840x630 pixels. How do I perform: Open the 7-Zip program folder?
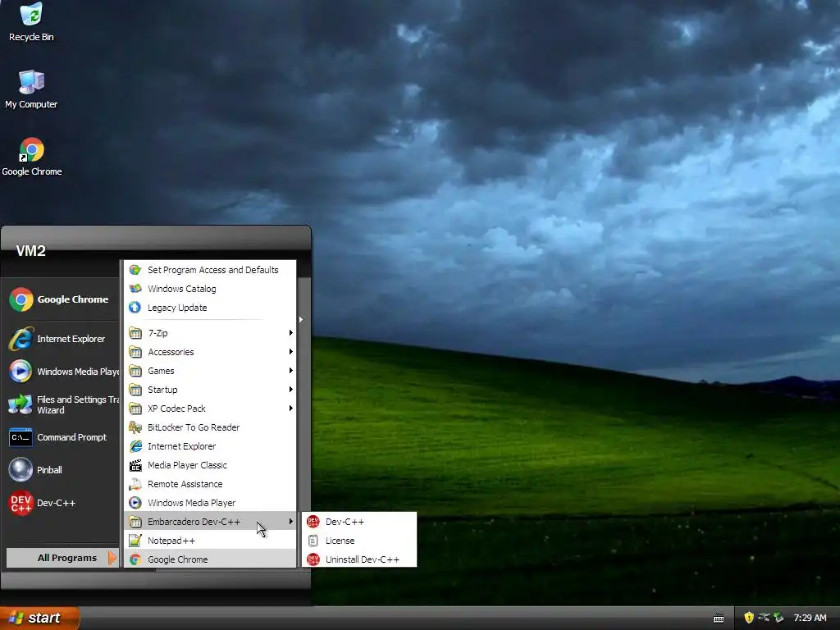point(210,333)
